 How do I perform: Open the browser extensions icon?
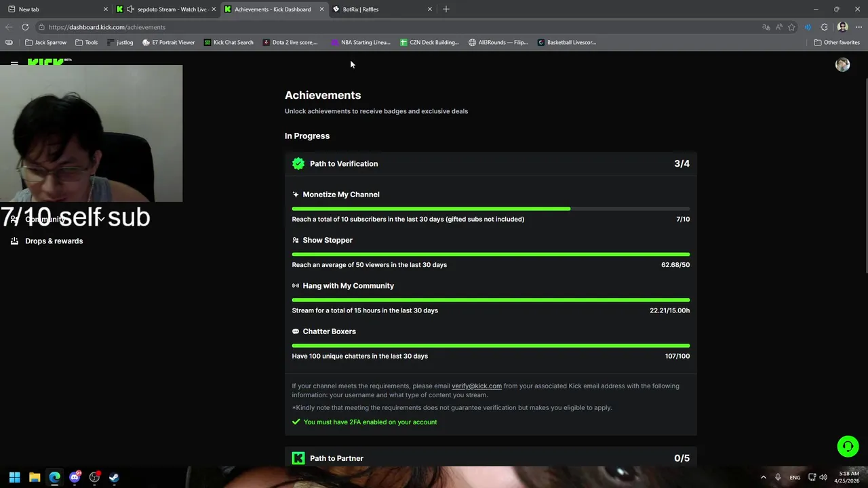click(x=824, y=27)
